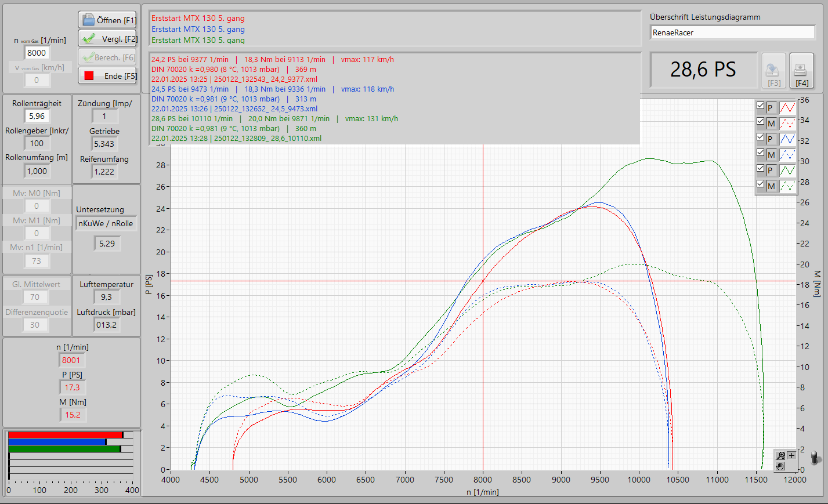
Task: Click the Öffnen [F1] button
Action: coord(107,20)
